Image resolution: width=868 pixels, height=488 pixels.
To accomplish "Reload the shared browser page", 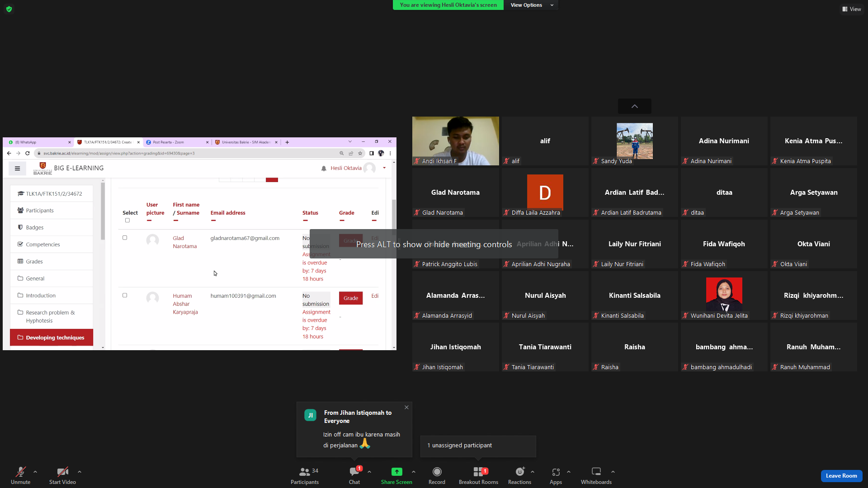I will click(x=28, y=153).
